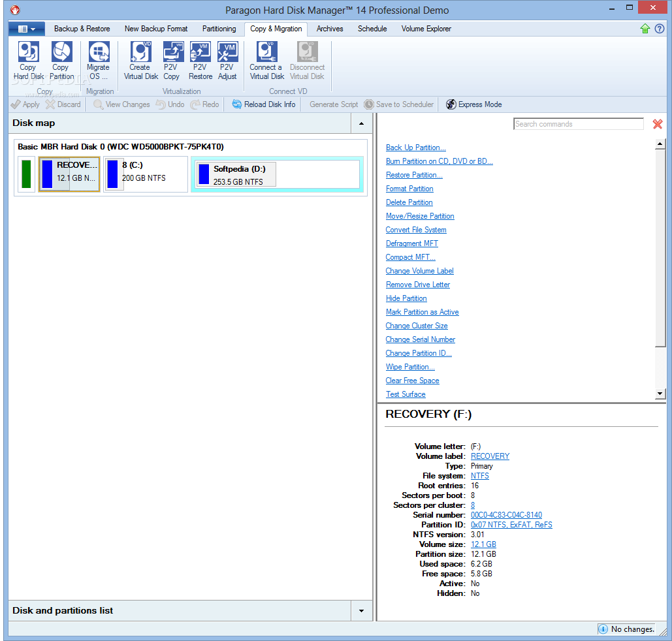Click the Copy Hard Disk icon
The image size is (672, 641).
pos(28,61)
